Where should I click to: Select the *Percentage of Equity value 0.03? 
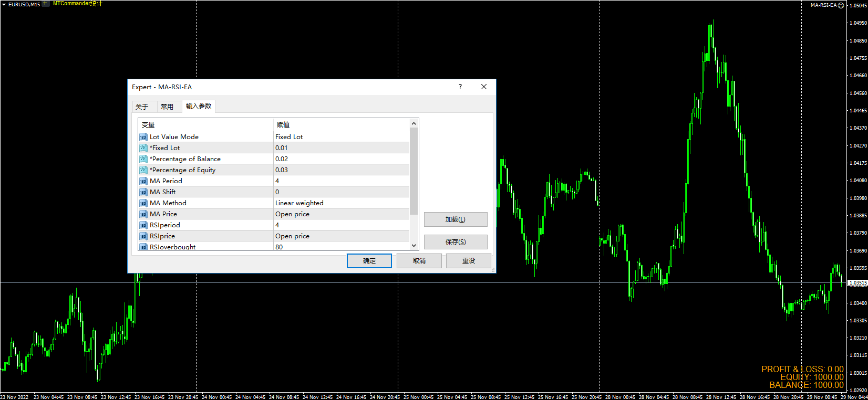(342, 170)
